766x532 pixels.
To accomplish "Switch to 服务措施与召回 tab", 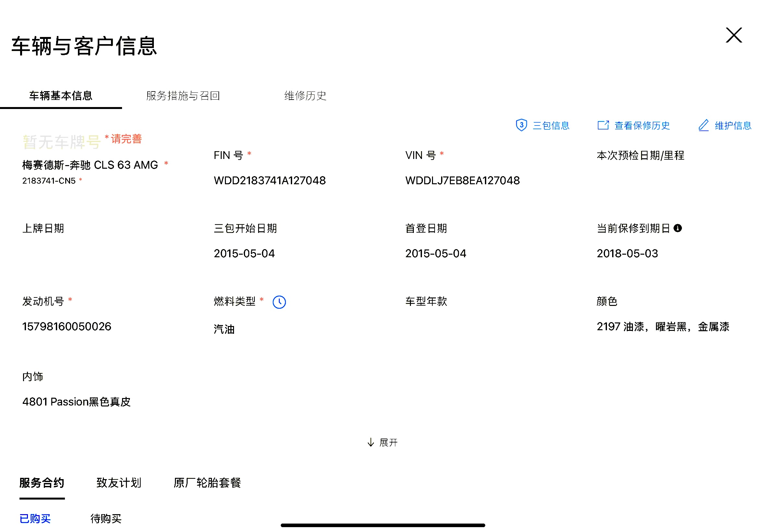I will pyautogui.click(x=183, y=96).
